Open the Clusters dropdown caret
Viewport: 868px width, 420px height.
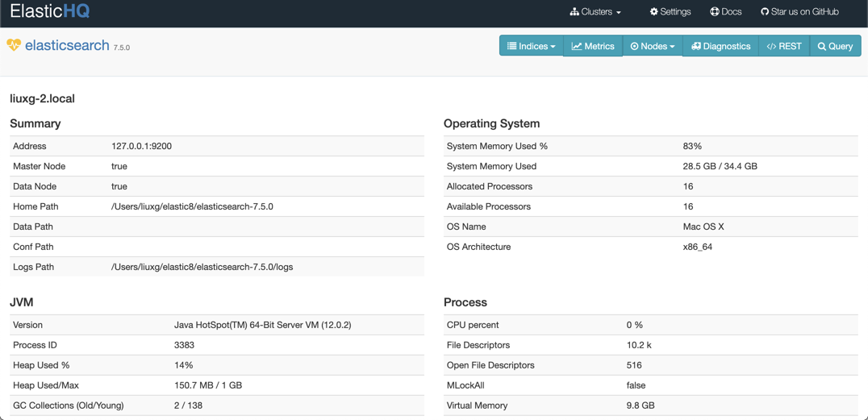[x=619, y=12]
